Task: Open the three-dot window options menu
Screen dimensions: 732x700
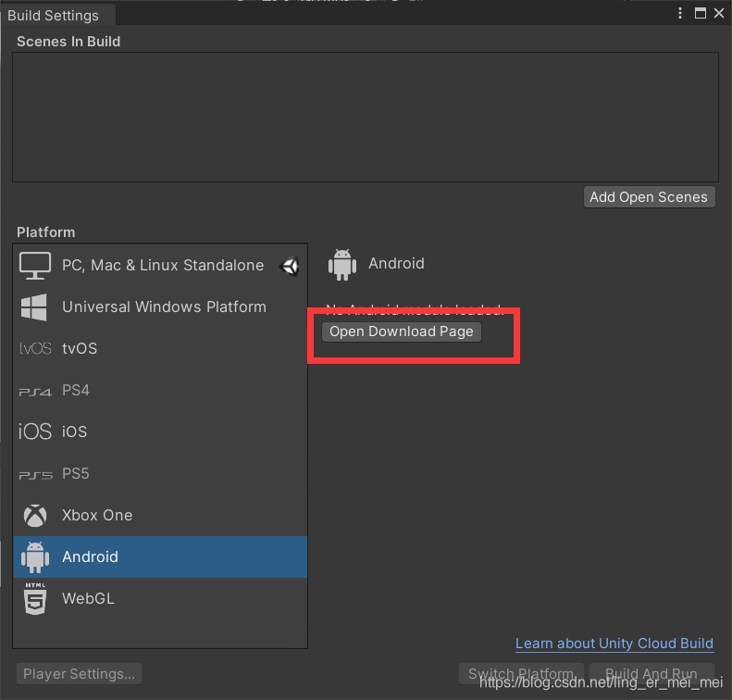Action: click(x=679, y=13)
